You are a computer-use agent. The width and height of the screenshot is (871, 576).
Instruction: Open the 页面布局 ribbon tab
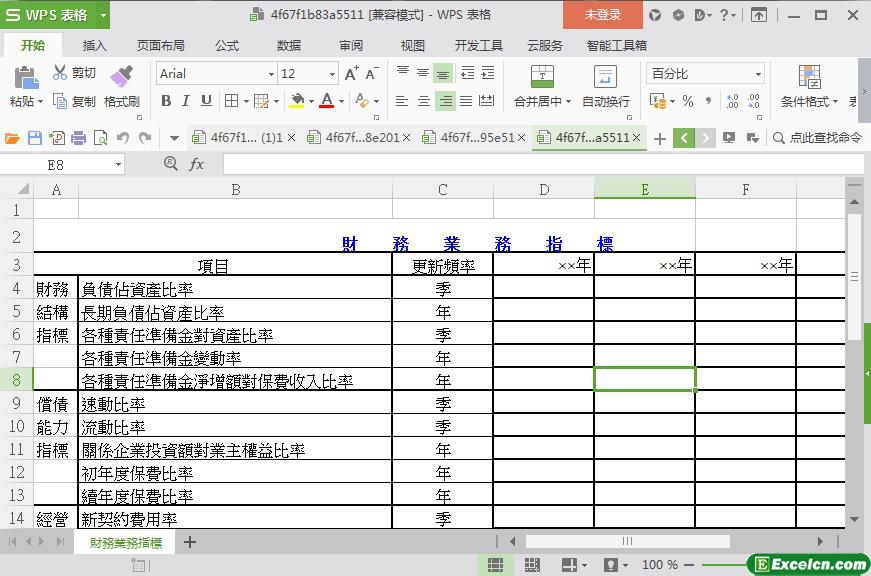160,45
